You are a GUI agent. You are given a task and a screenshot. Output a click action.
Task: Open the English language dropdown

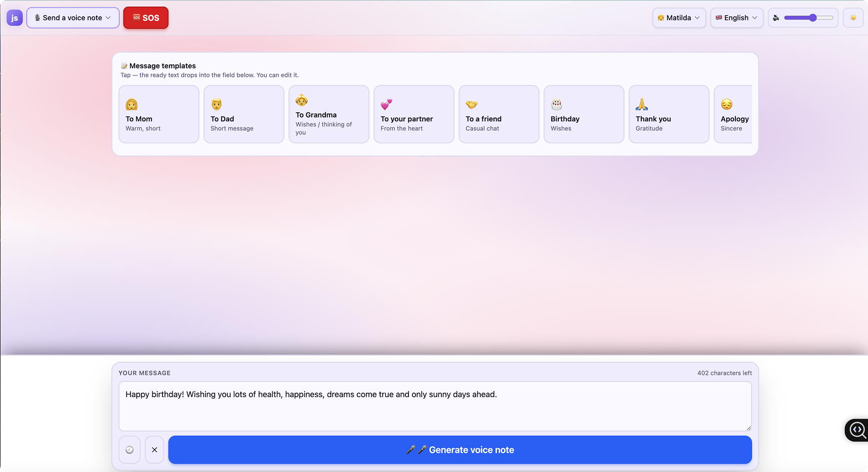[736, 18]
